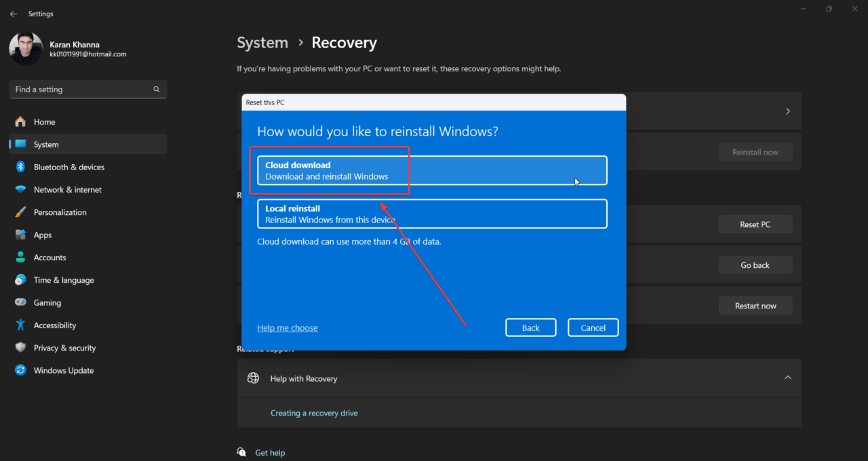The image size is (868, 461).
Task: Click the Find a setting search box
Action: point(81,89)
